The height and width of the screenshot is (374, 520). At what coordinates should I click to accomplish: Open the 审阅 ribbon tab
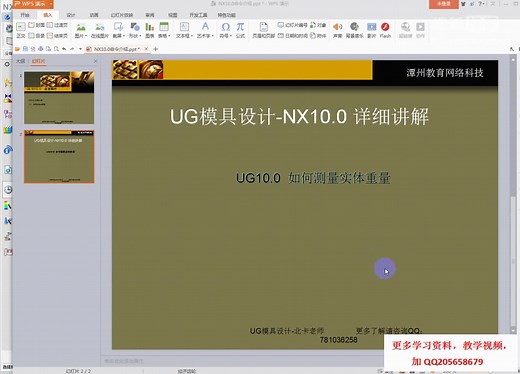[x=150, y=15]
